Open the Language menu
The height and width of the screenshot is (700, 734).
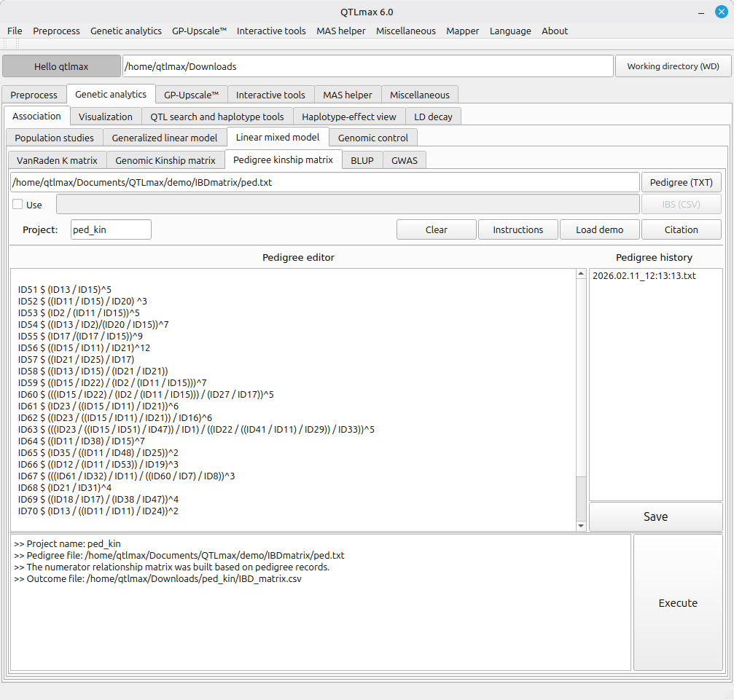[x=510, y=31]
